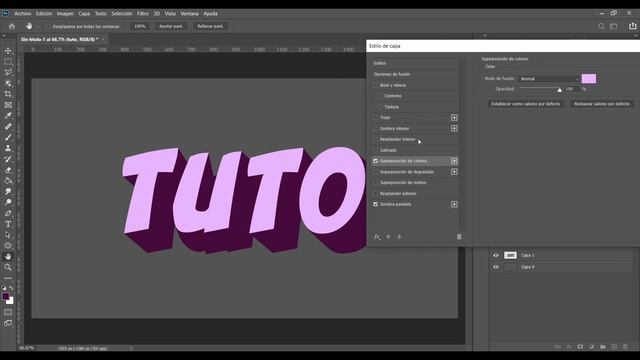Change screen mode icon in toolbar
This screenshot has height=360, width=640.
pos(8,323)
